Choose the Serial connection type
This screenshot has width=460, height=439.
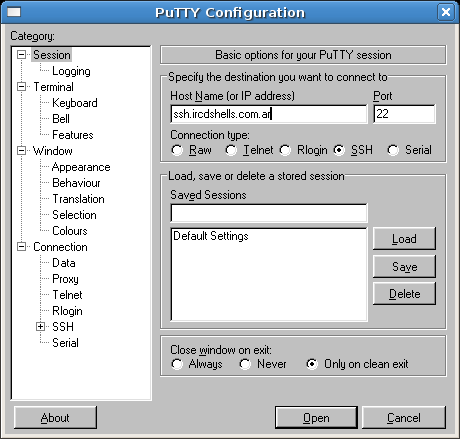393,150
